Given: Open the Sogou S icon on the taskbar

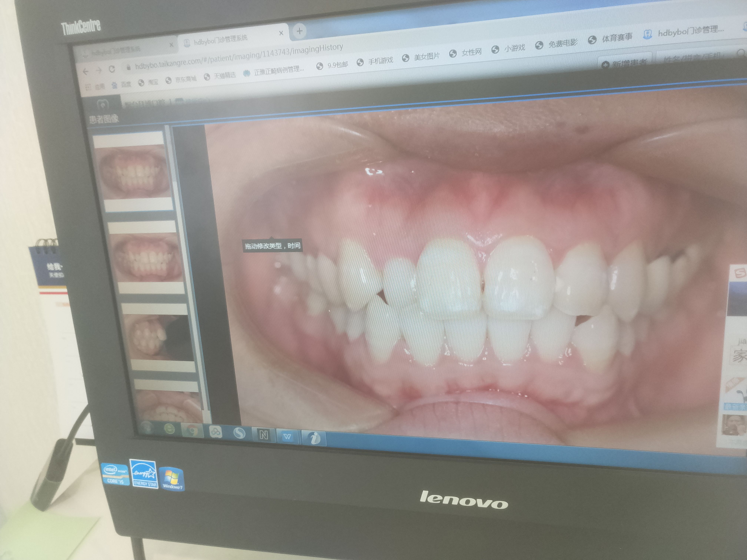Looking at the screenshot, I should pyautogui.click(x=239, y=433).
